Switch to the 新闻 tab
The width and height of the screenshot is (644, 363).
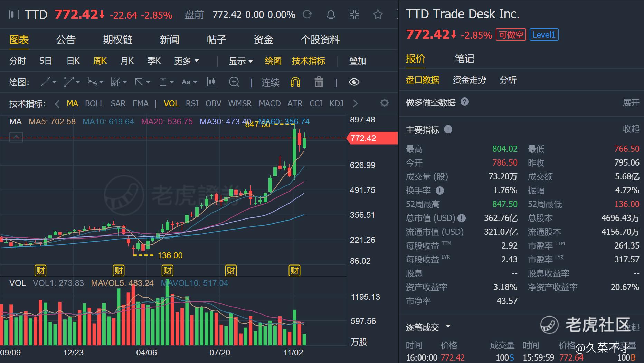pos(169,39)
